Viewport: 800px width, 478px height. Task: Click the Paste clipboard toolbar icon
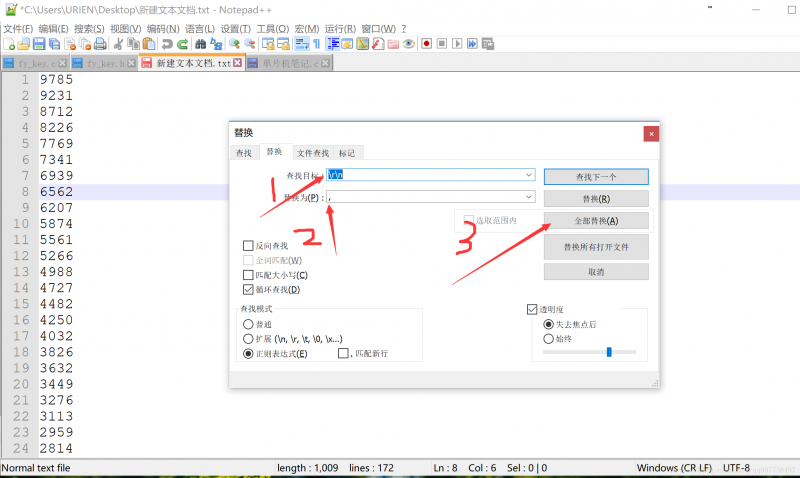tap(149, 44)
